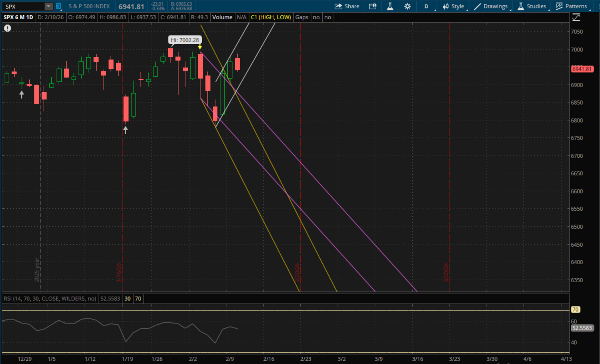Open the Studies menu

pyautogui.click(x=532, y=6)
